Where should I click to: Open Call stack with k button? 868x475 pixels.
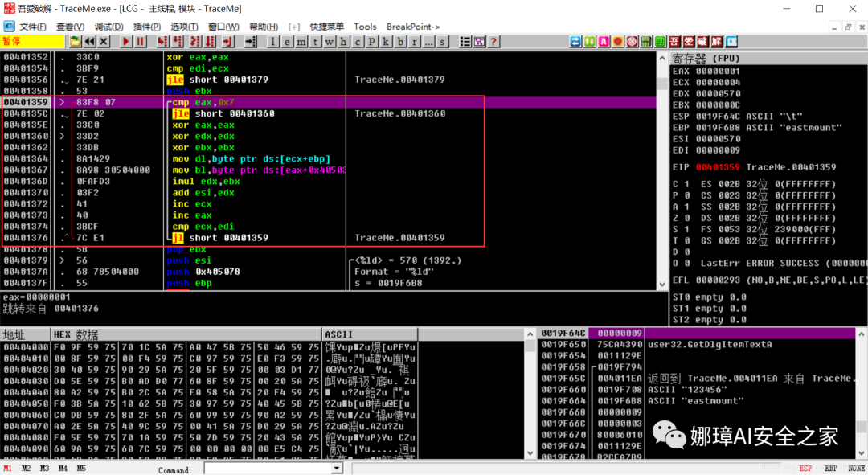coord(386,42)
